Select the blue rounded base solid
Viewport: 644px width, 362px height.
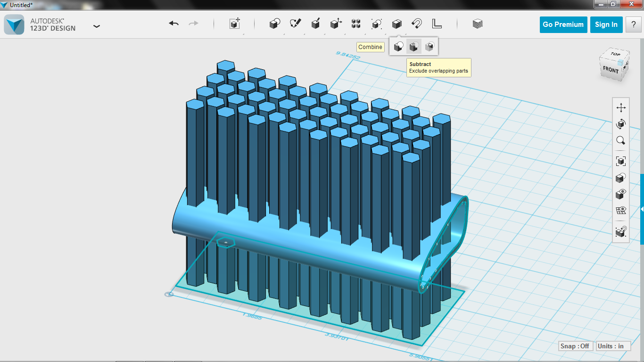point(302,247)
